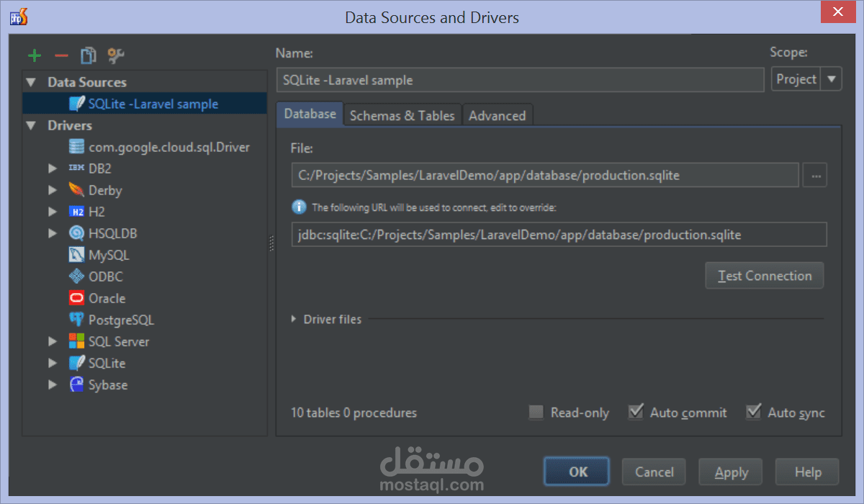Viewport: 864px width, 504px height.
Task: Click the green plus add data source icon
Action: pyautogui.click(x=35, y=55)
